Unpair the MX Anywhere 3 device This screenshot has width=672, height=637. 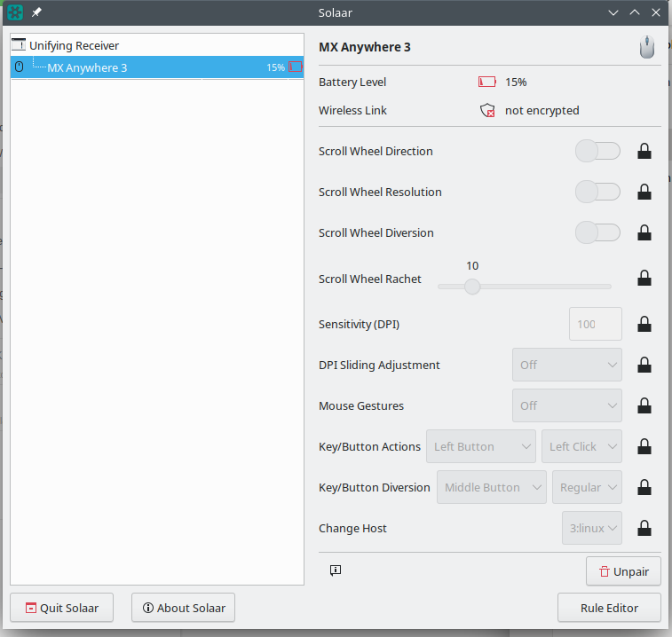[623, 571]
